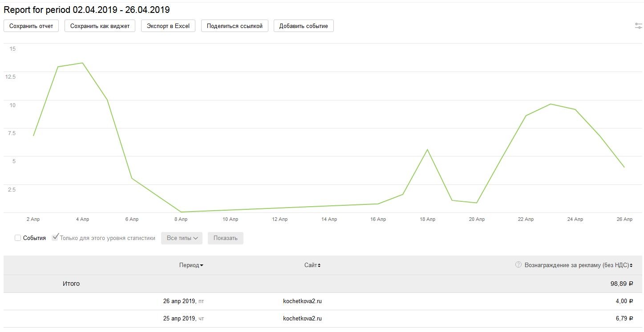The image size is (644, 332).
Task: Click the chart peak at 4 Апр
Action: point(82,63)
